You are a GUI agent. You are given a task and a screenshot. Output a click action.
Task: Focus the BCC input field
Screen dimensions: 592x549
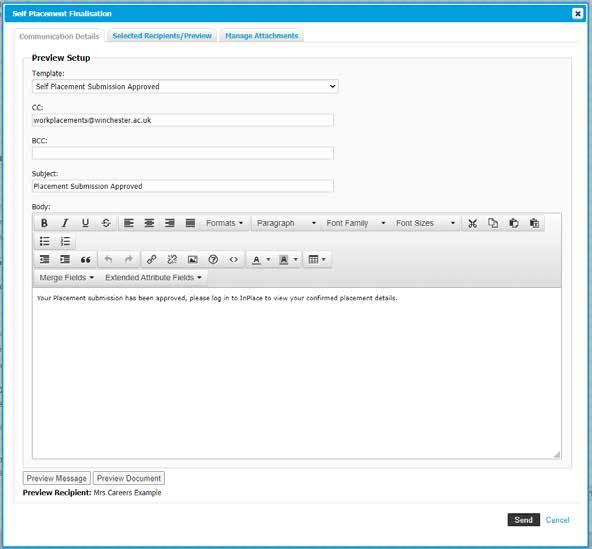click(183, 153)
